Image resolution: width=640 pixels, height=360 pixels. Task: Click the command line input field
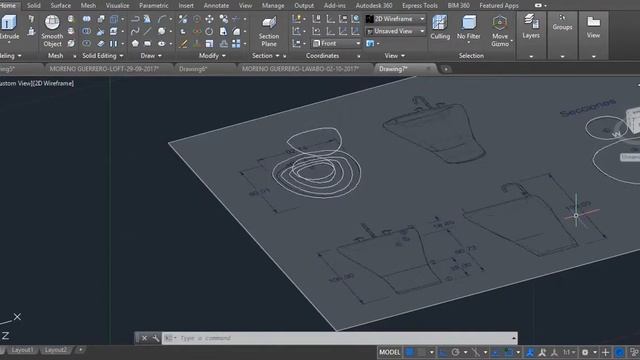(x=339, y=338)
